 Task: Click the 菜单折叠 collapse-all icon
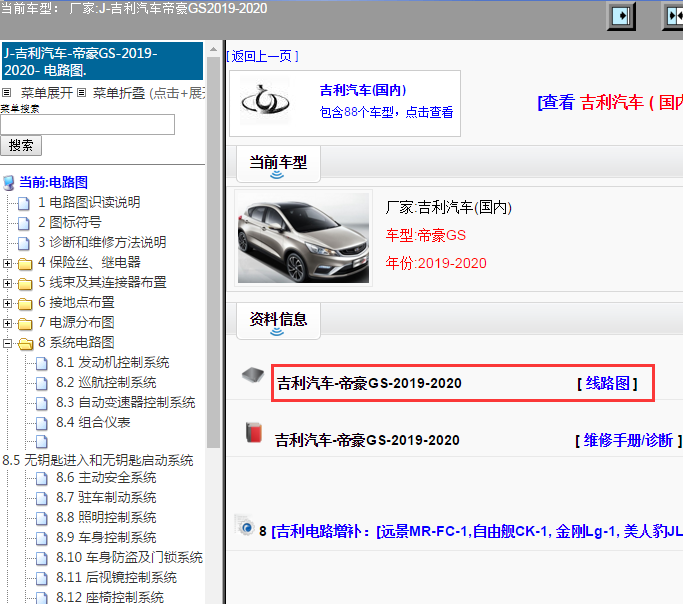[81, 92]
